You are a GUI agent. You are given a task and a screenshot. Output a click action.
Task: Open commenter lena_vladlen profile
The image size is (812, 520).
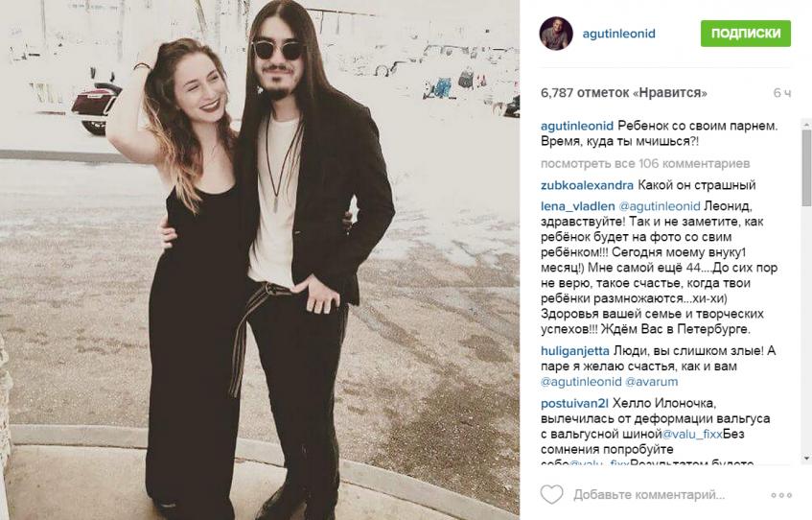[577, 206]
